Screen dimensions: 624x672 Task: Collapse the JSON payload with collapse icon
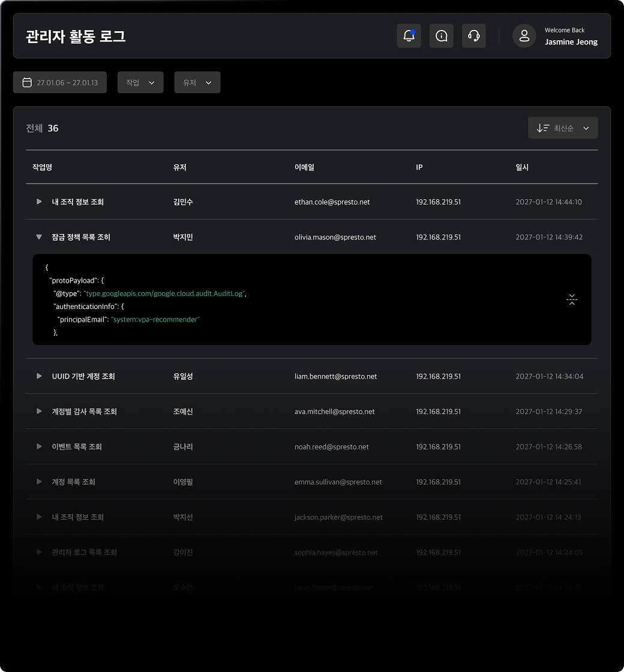[x=572, y=299]
